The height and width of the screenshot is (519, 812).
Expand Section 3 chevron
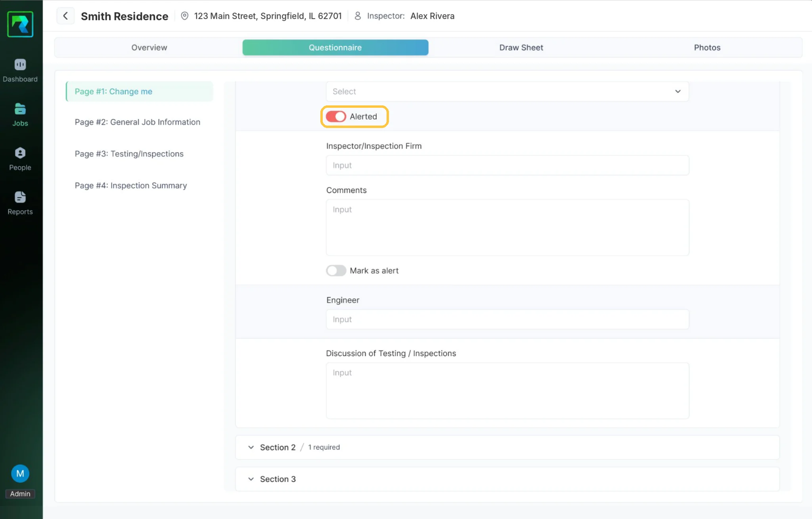(x=251, y=479)
